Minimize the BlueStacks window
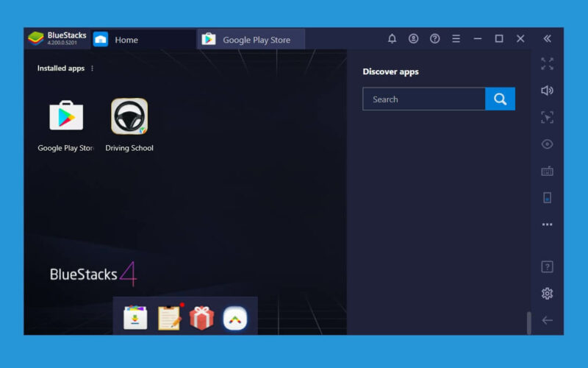Image resolution: width=588 pixels, height=368 pixels. pos(477,39)
